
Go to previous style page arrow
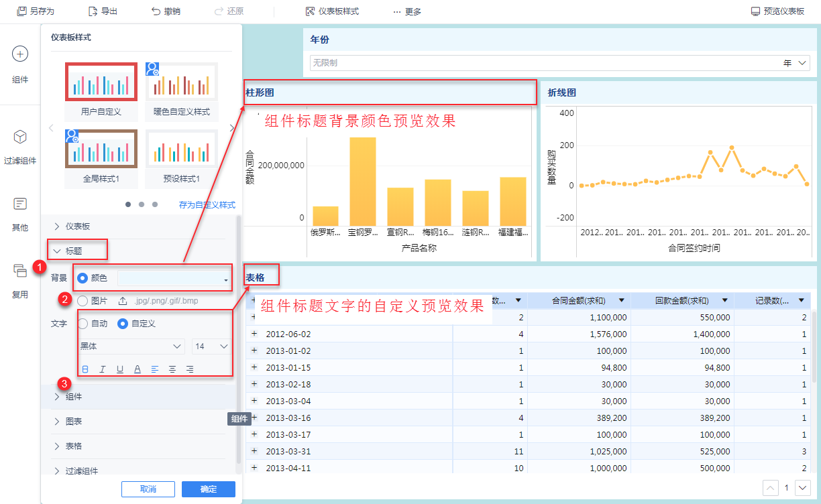[x=50, y=127]
